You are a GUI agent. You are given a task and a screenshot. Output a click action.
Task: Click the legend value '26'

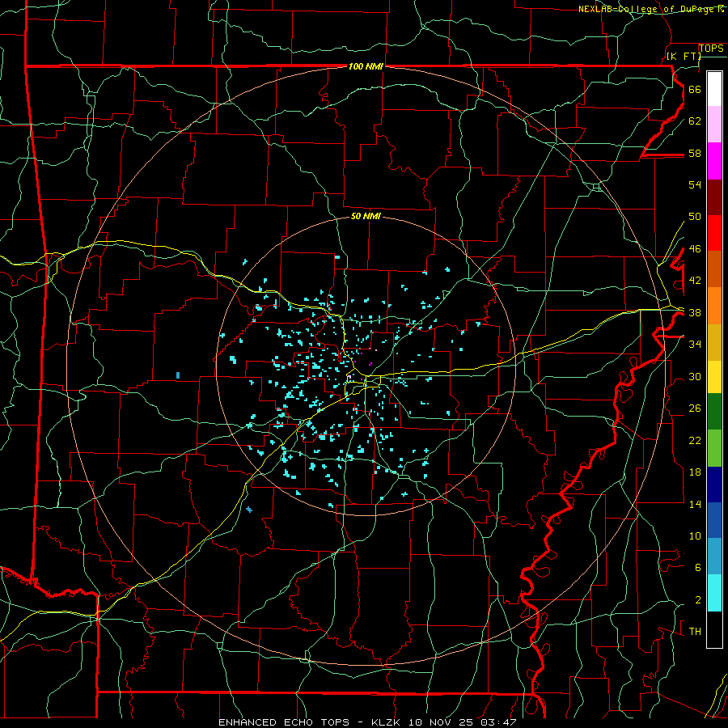click(x=695, y=408)
